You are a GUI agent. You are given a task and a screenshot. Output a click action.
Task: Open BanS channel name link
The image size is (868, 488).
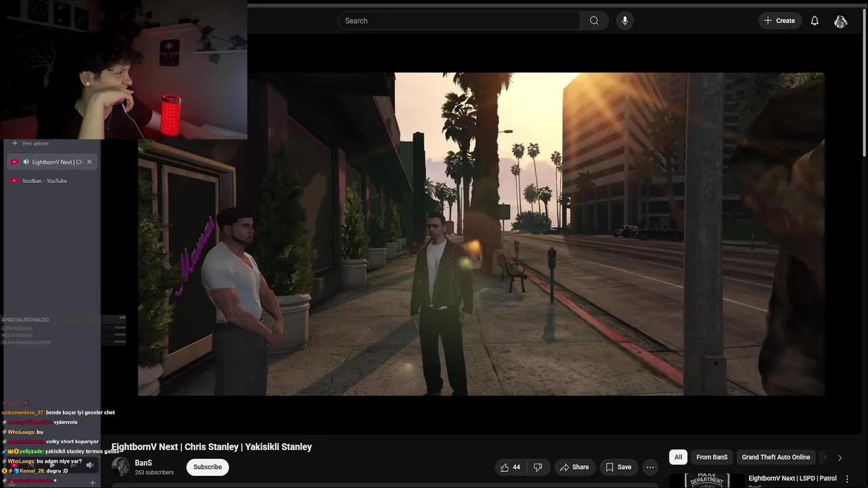coord(143,463)
